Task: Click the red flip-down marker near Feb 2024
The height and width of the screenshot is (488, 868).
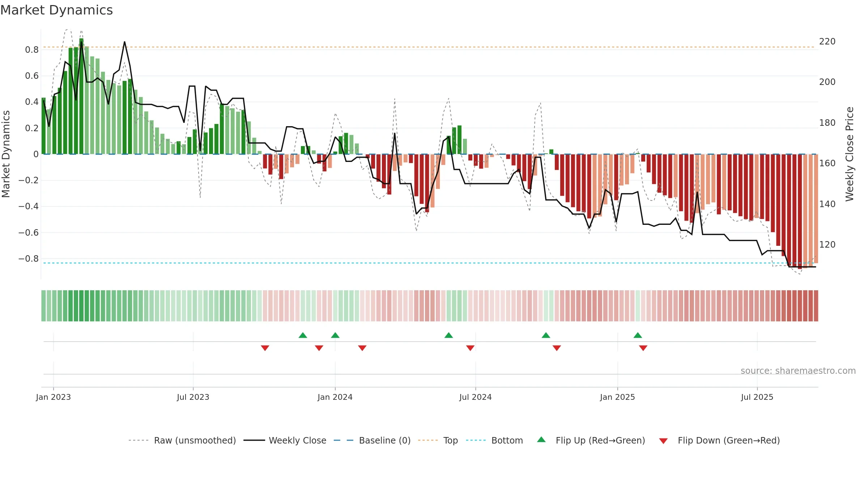Action: click(362, 348)
